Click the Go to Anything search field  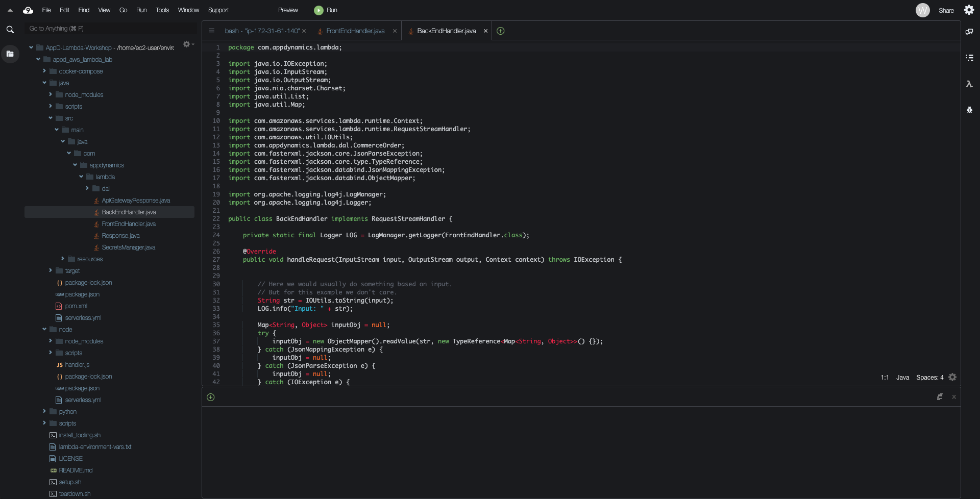pos(102,29)
